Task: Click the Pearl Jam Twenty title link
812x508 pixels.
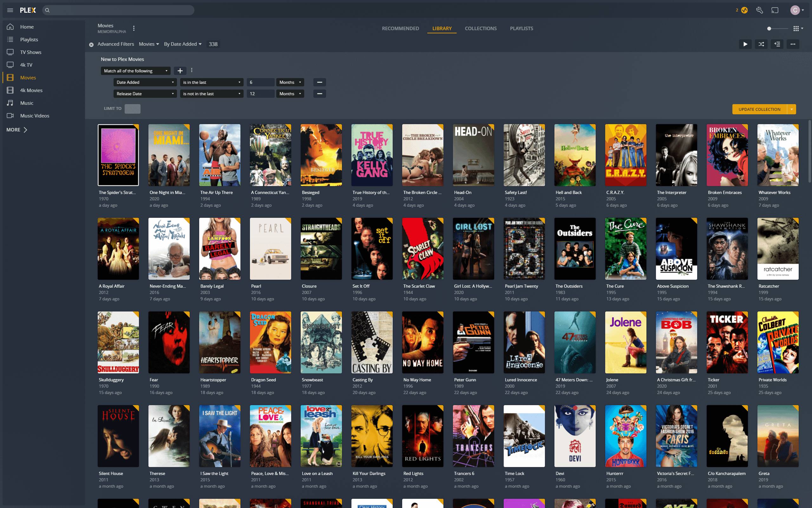Action: click(521, 286)
